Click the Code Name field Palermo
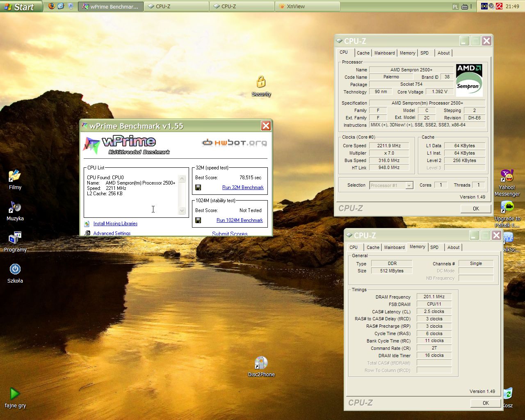Viewport: 525px width, 420px height. click(391, 77)
